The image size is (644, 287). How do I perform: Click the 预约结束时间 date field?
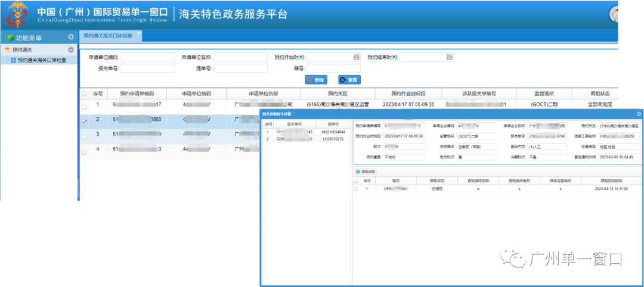click(x=426, y=57)
